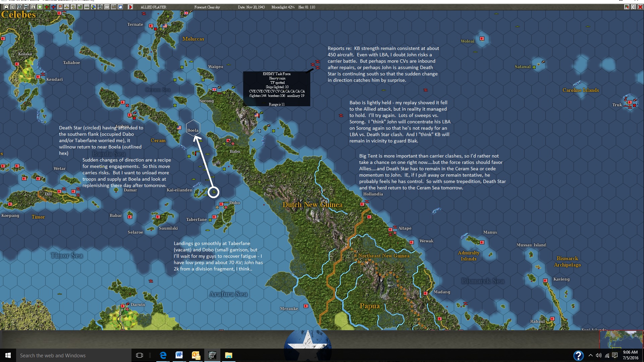Image resolution: width=644 pixels, height=362 pixels.
Task: Open Task View on the taskbar
Action: [x=140, y=355]
